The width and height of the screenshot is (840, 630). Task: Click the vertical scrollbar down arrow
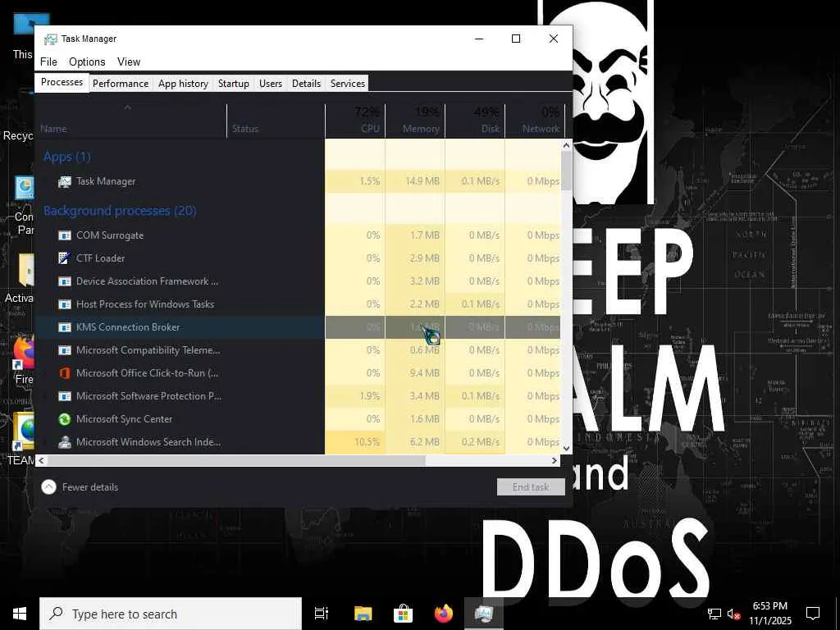point(567,449)
